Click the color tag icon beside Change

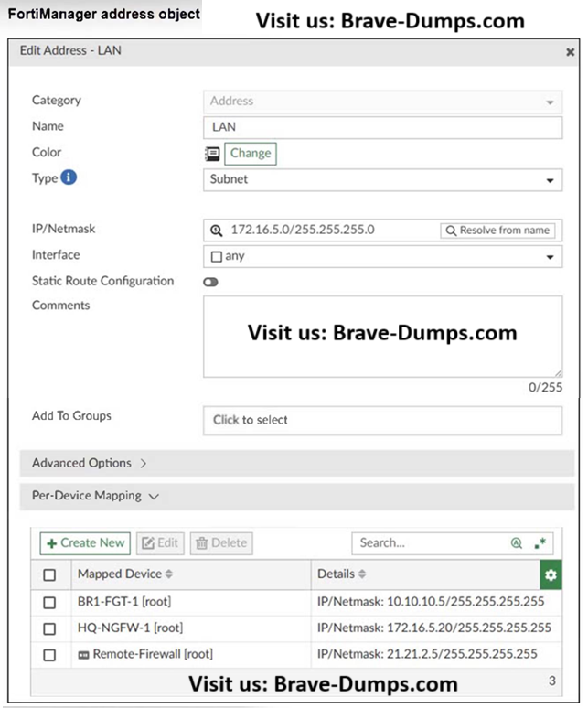point(212,154)
